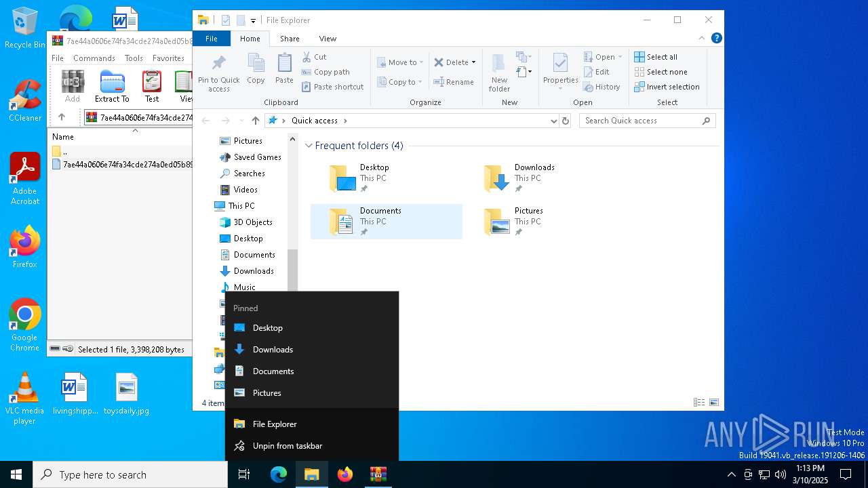Click Refresh button beside address bar
Screen dimensions: 868x488
click(566, 121)
